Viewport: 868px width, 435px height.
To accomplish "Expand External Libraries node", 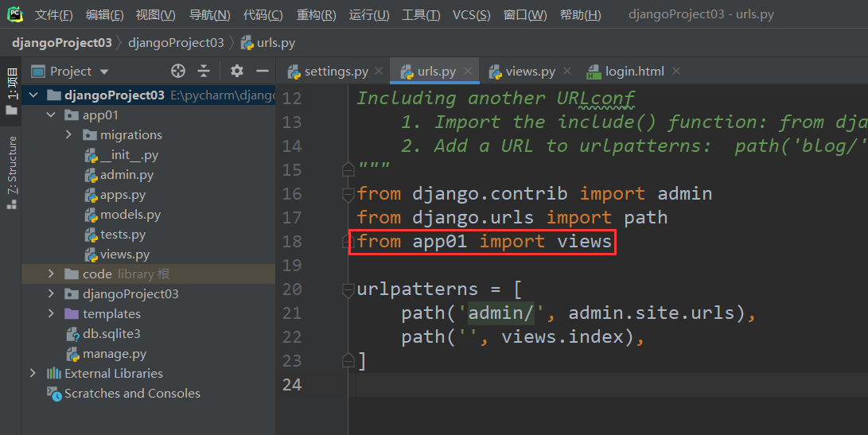I will click(33, 373).
